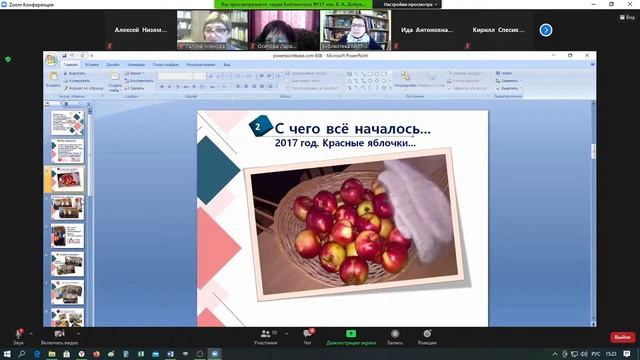Click the Yandex browser taskbar icon

click(x=82, y=354)
